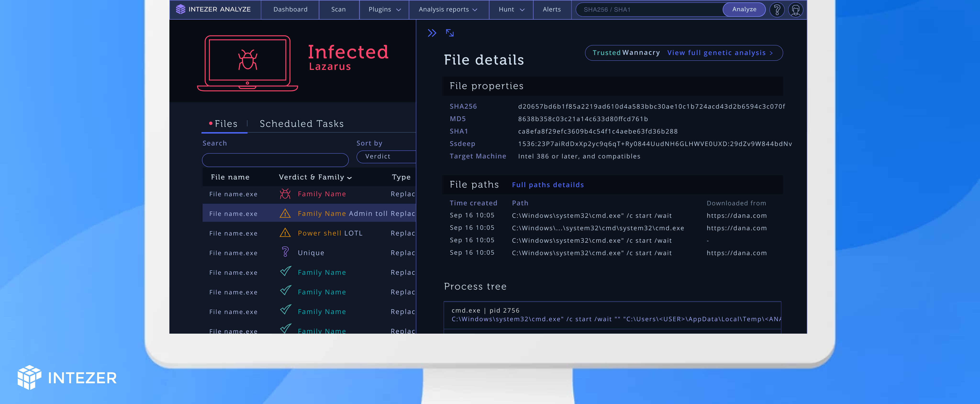Image resolution: width=980 pixels, height=404 pixels.
Task: Open help via the question mark icon
Action: [777, 10]
